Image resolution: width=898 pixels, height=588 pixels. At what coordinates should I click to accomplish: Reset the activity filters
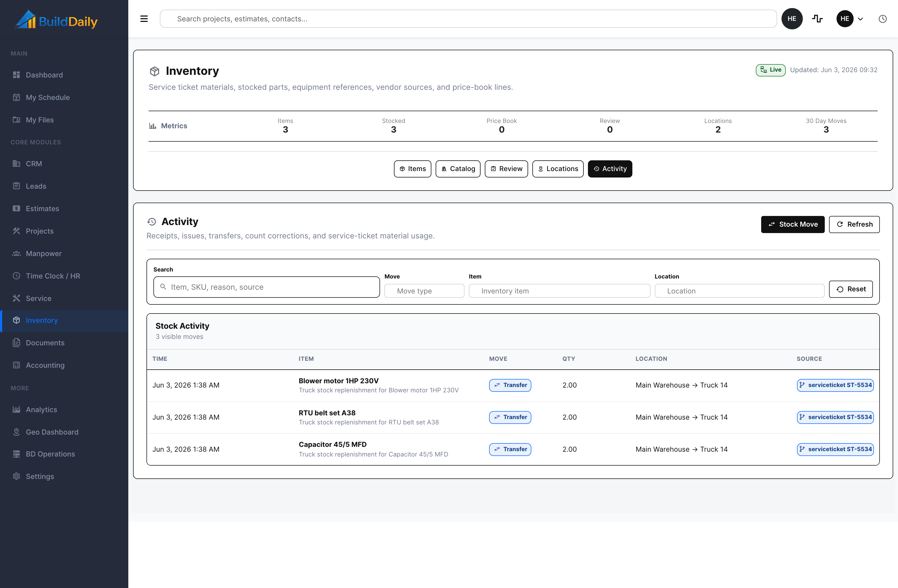[x=850, y=289]
